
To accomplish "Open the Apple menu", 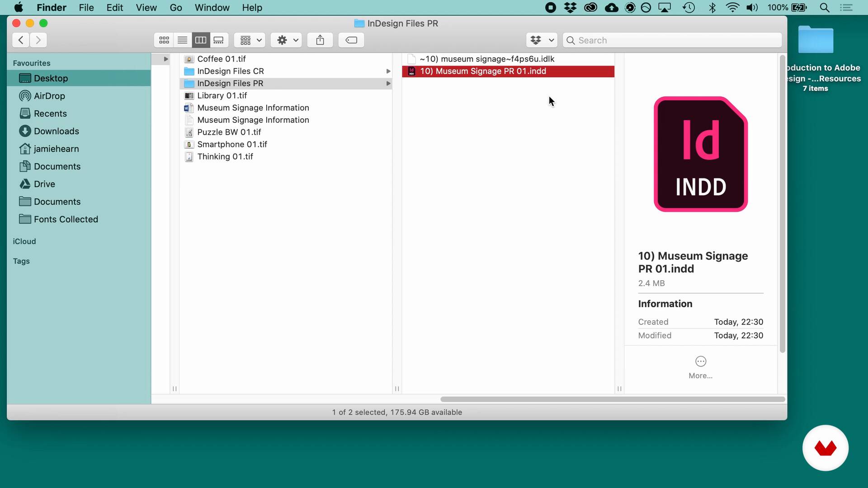I will click(x=19, y=8).
